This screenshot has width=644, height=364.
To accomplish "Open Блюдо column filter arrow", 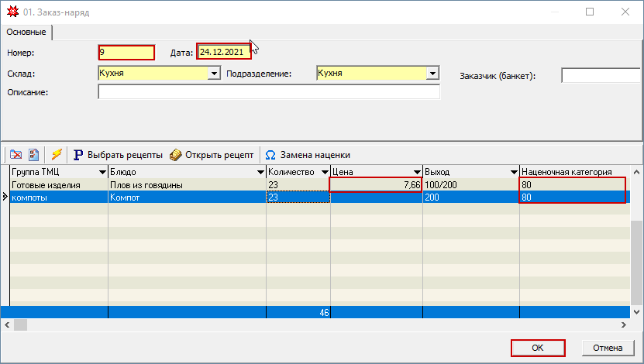I will tap(260, 172).
